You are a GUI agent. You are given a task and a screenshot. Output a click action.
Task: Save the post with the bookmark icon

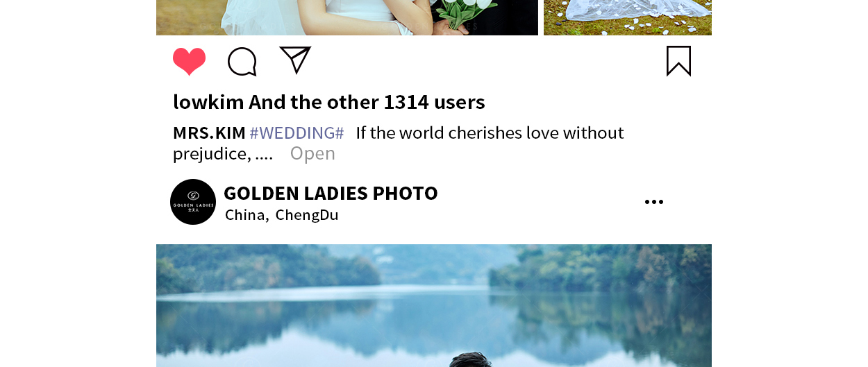pos(678,61)
